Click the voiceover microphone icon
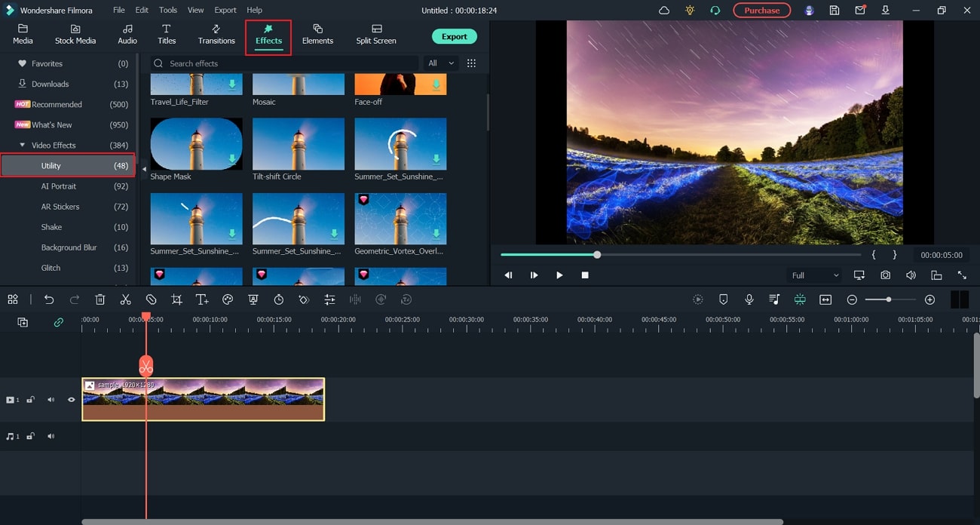 coord(749,299)
